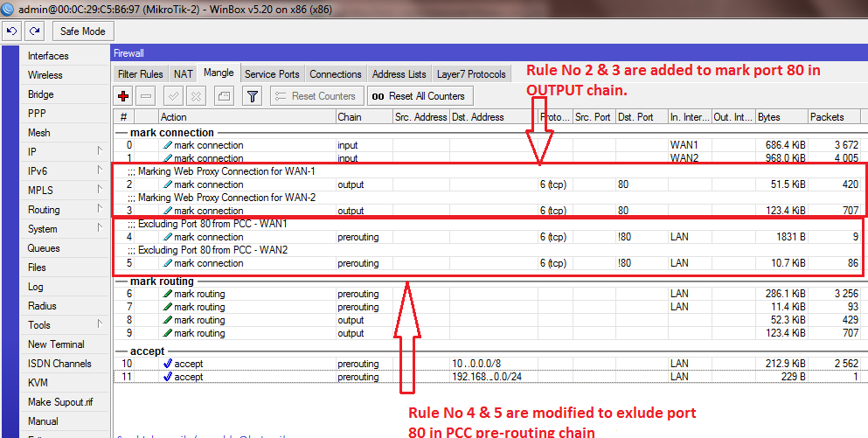Select rule 5 prerouting !80 row

coord(489,263)
